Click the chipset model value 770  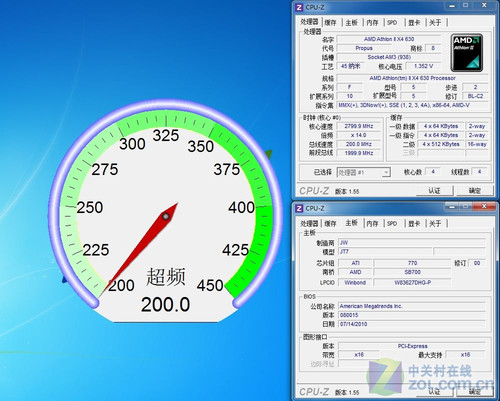click(x=412, y=263)
